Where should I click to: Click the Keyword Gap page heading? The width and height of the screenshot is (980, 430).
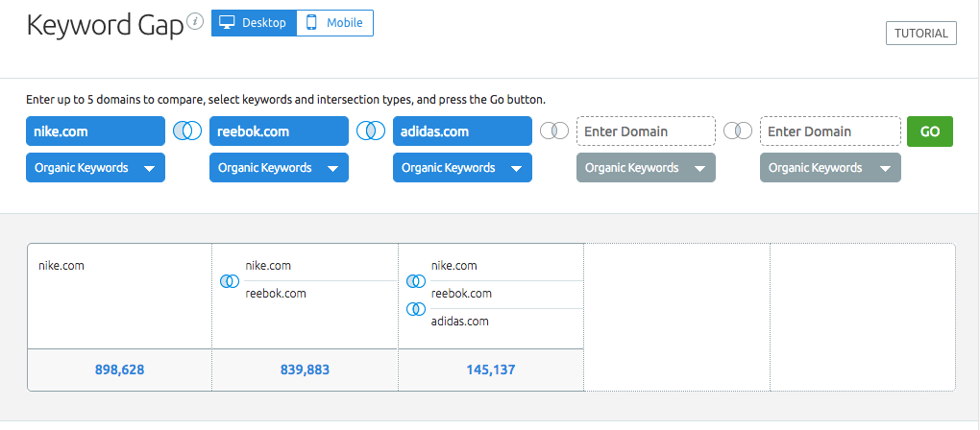pos(105,25)
